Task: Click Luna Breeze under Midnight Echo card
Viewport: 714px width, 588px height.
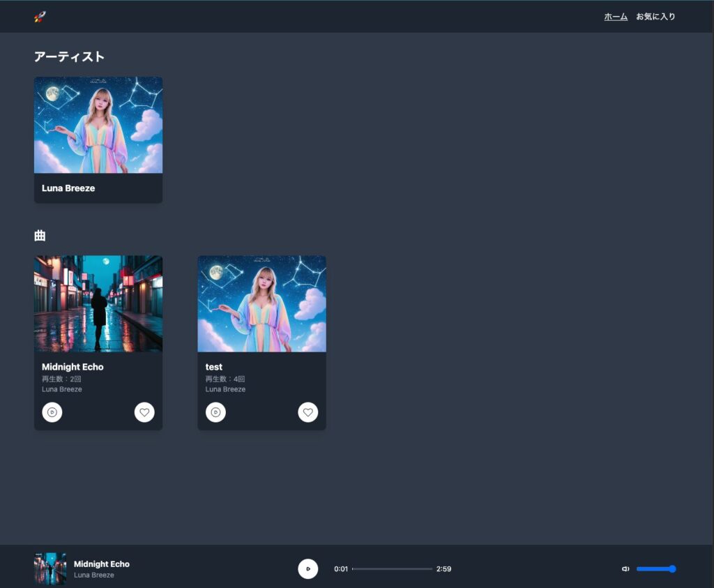Action: [62, 389]
